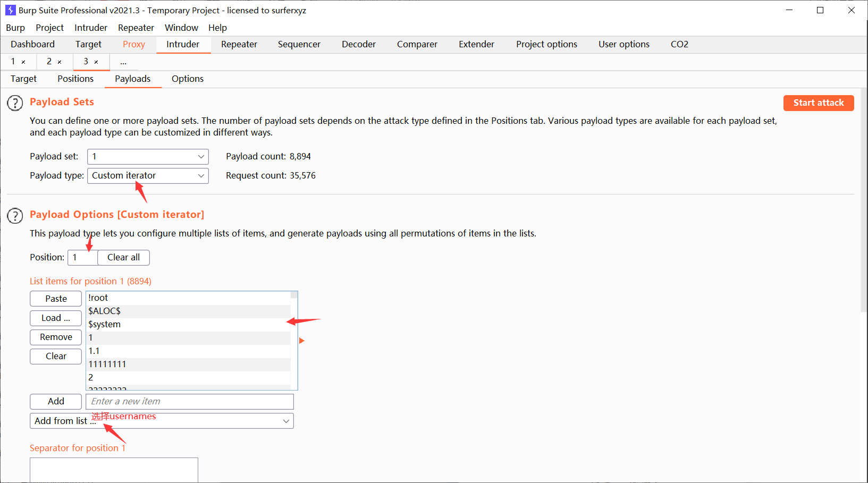Viewport: 868px width, 483px height.
Task: Open the Repeater menu
Action: 136,28
